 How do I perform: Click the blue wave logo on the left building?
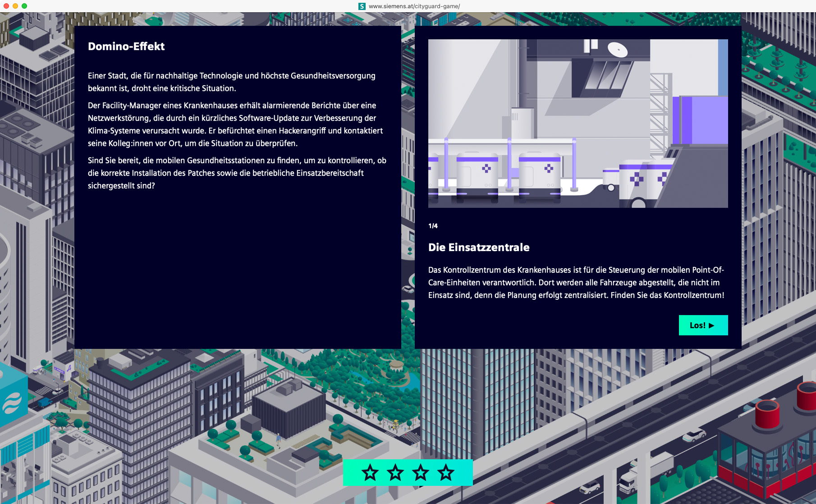click(x=12, y=403)
